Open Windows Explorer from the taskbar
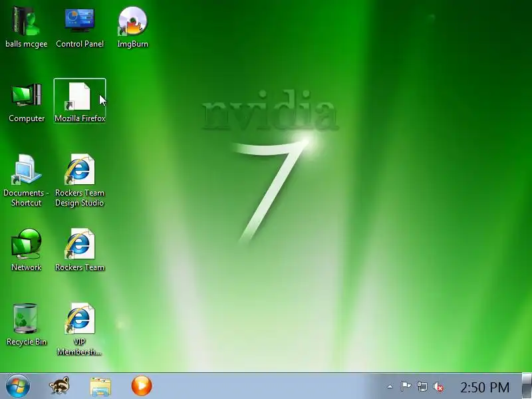Image resolution: width=532 pixels, height=399 pixels. click(100, 386)
